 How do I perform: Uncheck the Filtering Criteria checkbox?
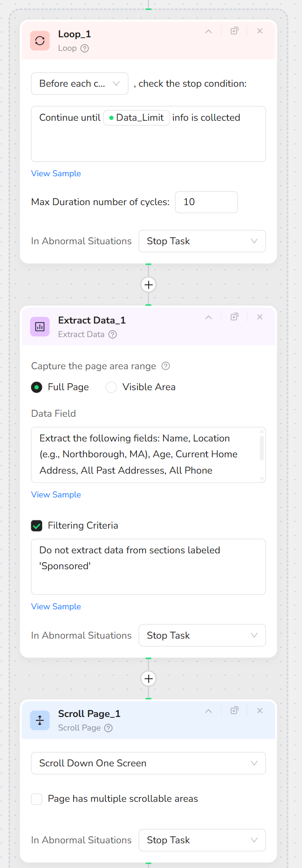37,526
